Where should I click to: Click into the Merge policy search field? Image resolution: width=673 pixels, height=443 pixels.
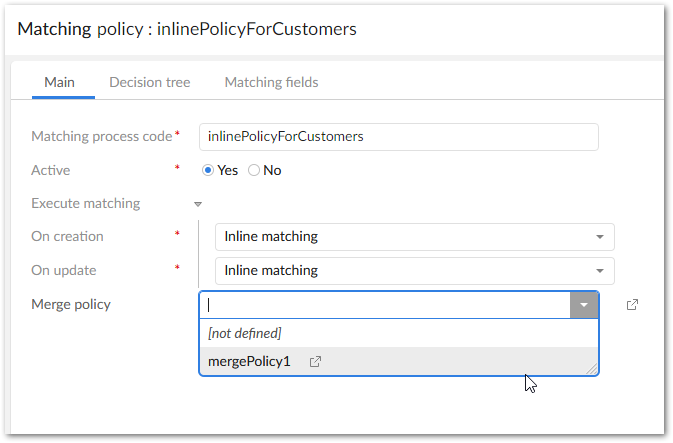click(385, 305)
